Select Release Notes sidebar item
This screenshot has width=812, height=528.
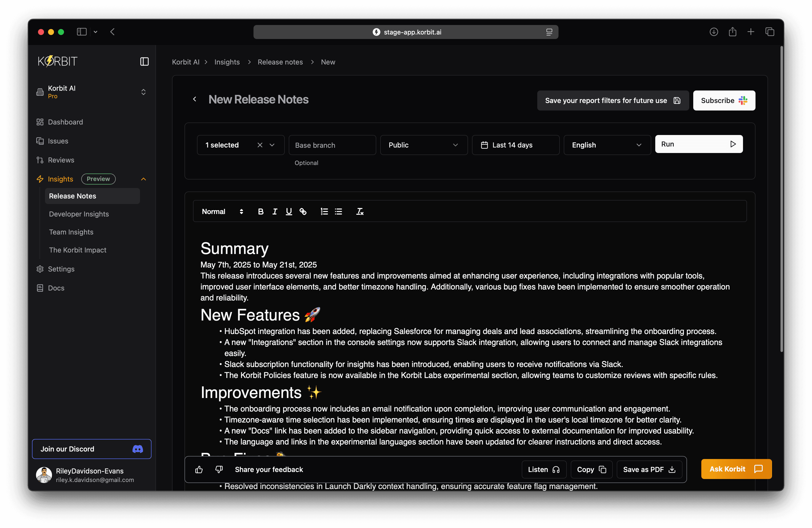pyautogui.click(x=92, y=196)
